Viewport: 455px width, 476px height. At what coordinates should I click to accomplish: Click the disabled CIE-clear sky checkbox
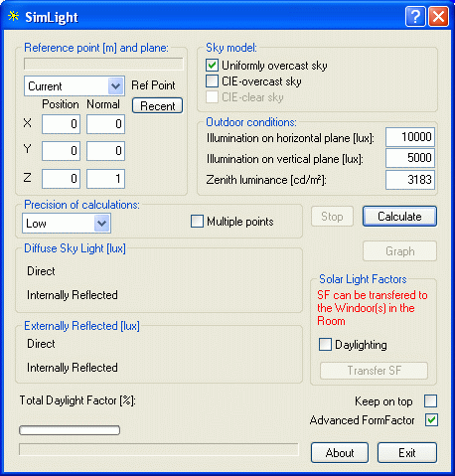212,97
